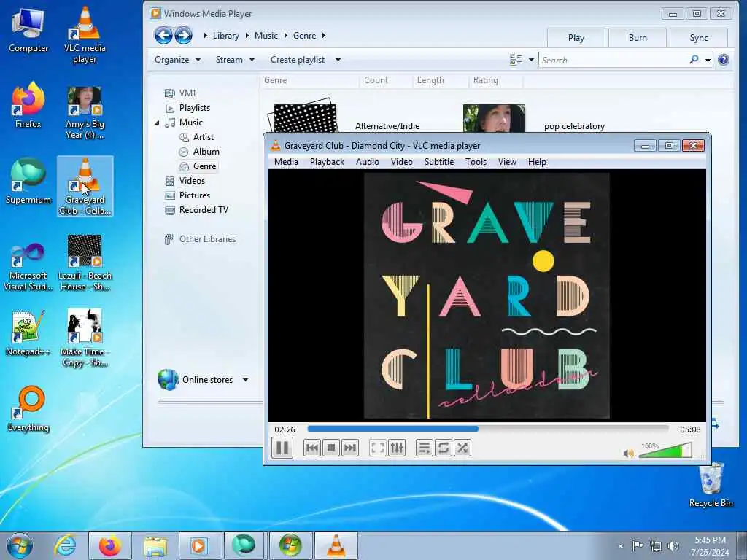Screen dimensions: 747x560
Task: Select the Supermium desktop icon
Action: point(28,181)
